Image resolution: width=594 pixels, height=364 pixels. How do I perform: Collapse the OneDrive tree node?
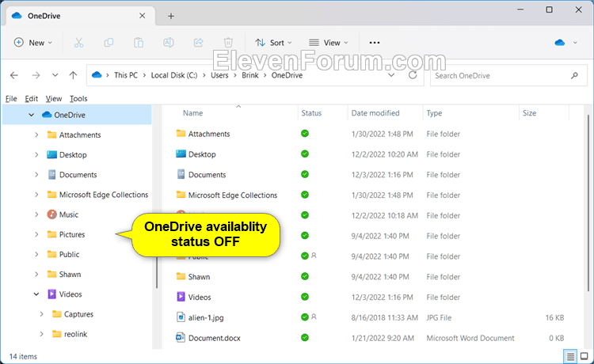coord(31,115)
